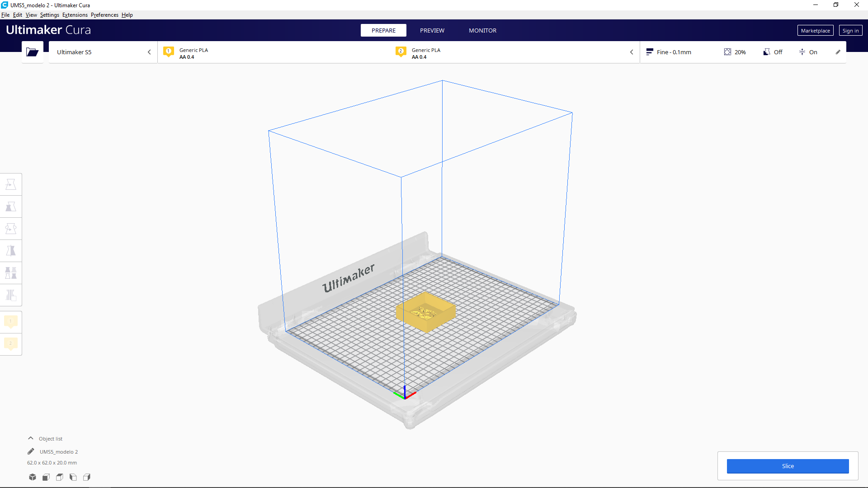Click the model dimensions 62.0 x 62.0 x 20.0 mm
This screenshot has width=868, height=488.
point(52,463)
